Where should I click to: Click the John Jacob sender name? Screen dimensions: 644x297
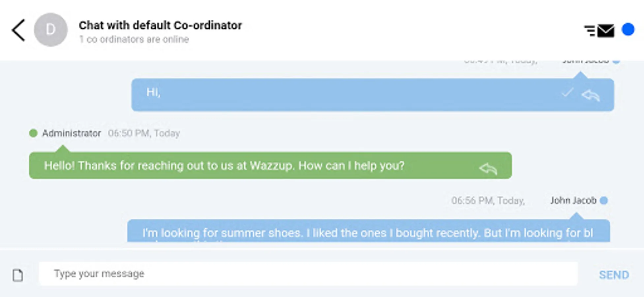(x=573, y=200)
